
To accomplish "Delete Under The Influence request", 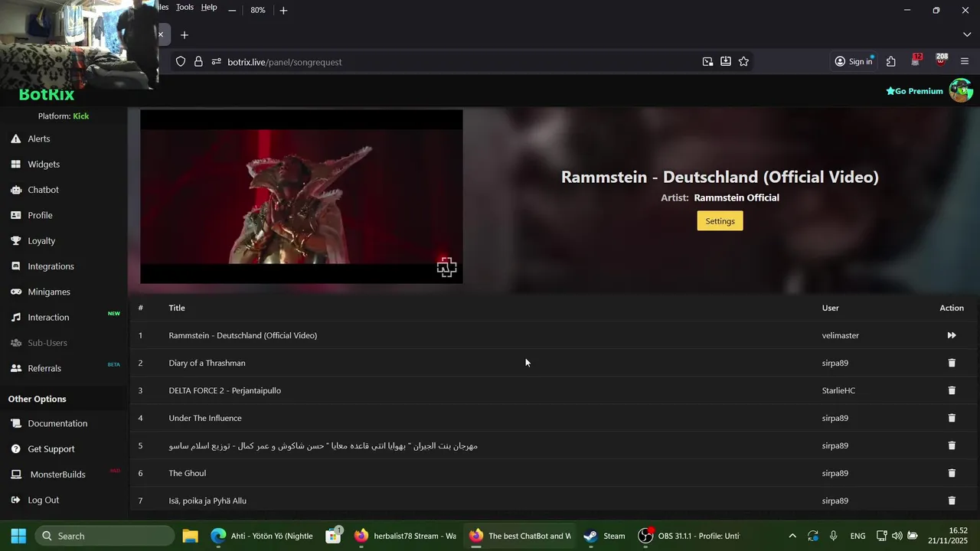I will tap(952, 418).
